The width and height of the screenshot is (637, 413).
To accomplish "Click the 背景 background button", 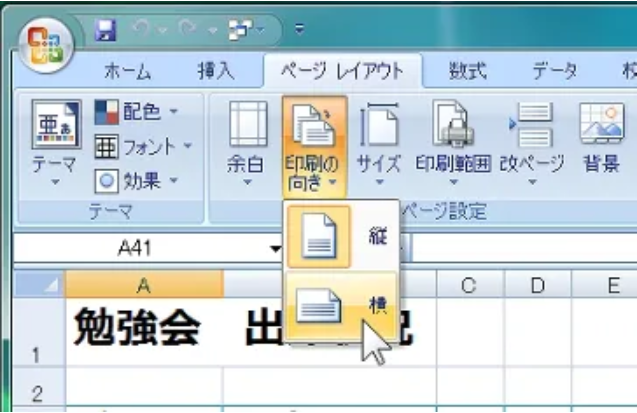I will tap(601, 138).
